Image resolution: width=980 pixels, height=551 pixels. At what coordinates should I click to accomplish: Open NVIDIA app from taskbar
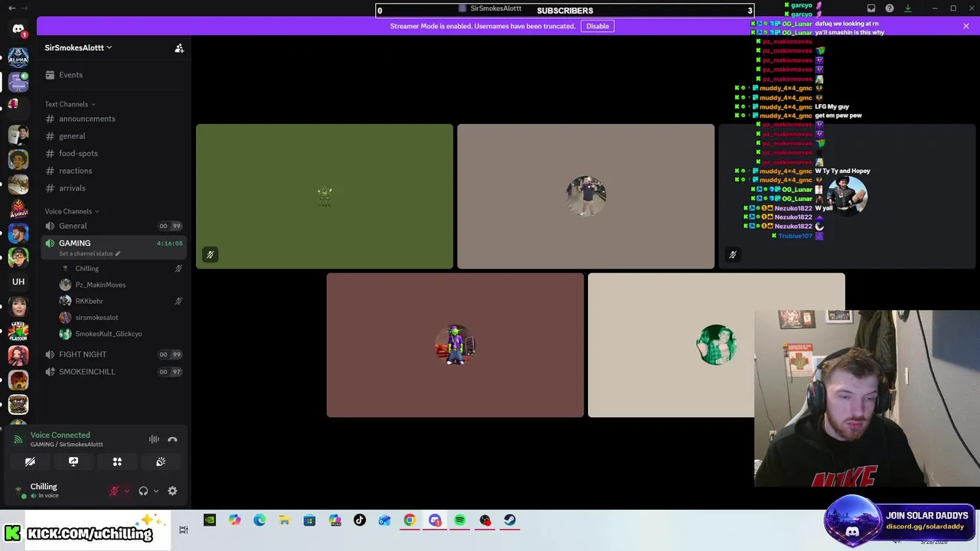coord(210,520)
